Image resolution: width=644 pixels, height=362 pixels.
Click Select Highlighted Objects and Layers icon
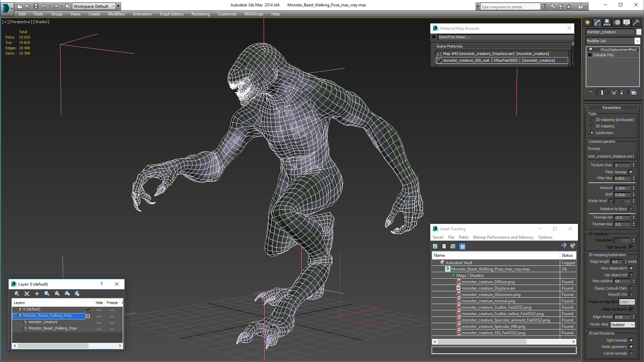[x=47, y=294]
